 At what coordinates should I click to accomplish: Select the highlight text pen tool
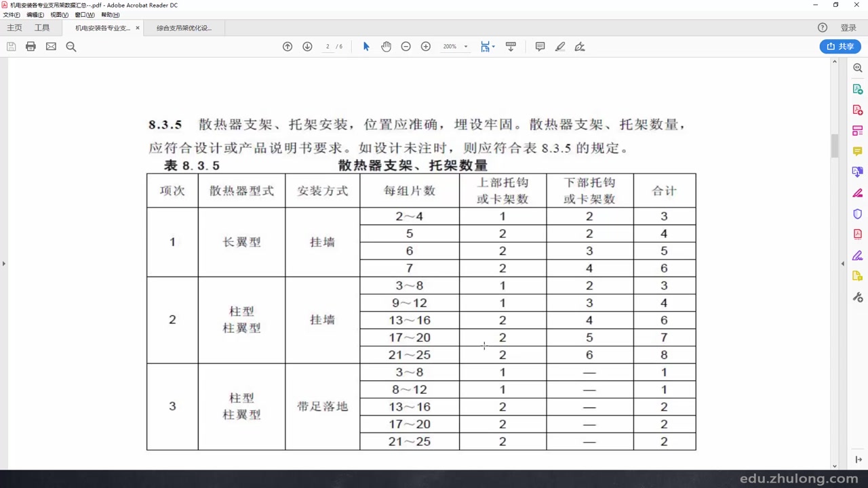click(560, 47)
